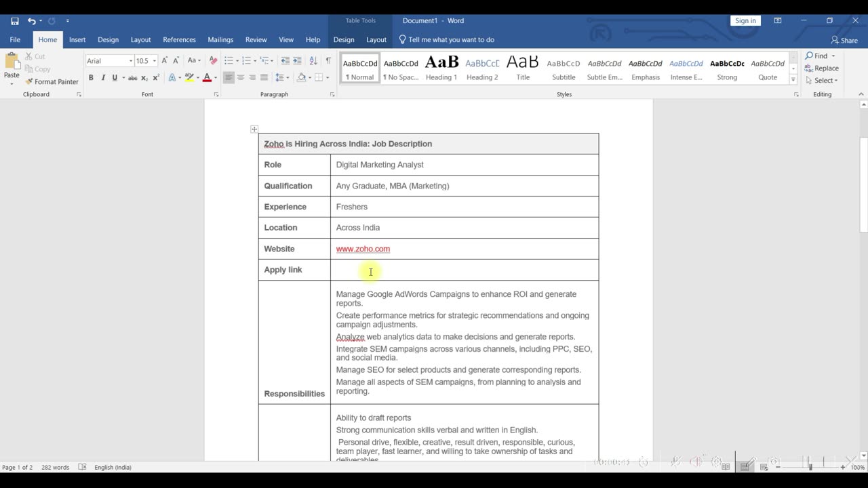Viewport: 868px width, 488px height.
Task: Open text effects and typography
Action: click(172, 78)
